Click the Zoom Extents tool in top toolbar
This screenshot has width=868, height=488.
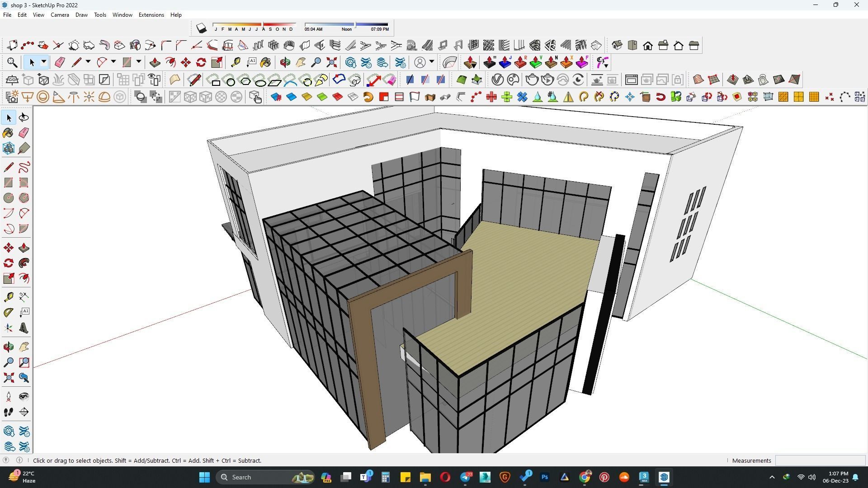pyautogui.click(x=331, y=62)
